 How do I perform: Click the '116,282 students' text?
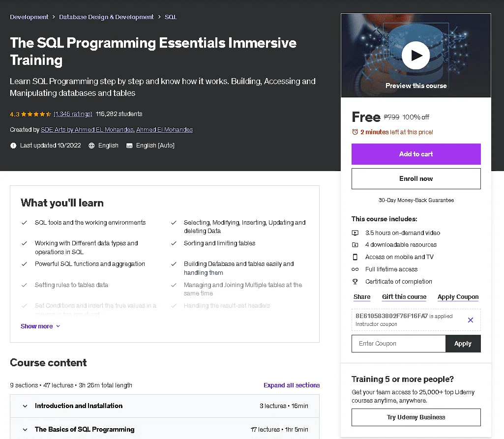click(x=119, y=114)
